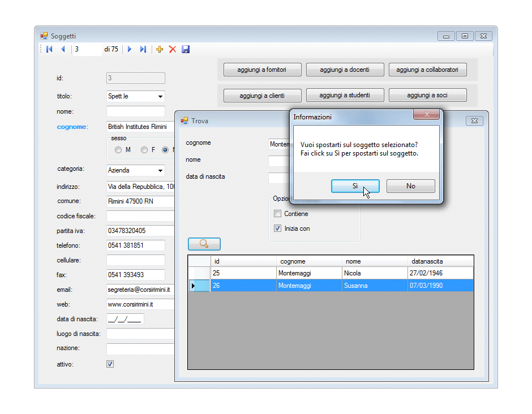Viewport: 532px width, 414px height.
Task: Maximize the Soggetti window
Action: 465,36
